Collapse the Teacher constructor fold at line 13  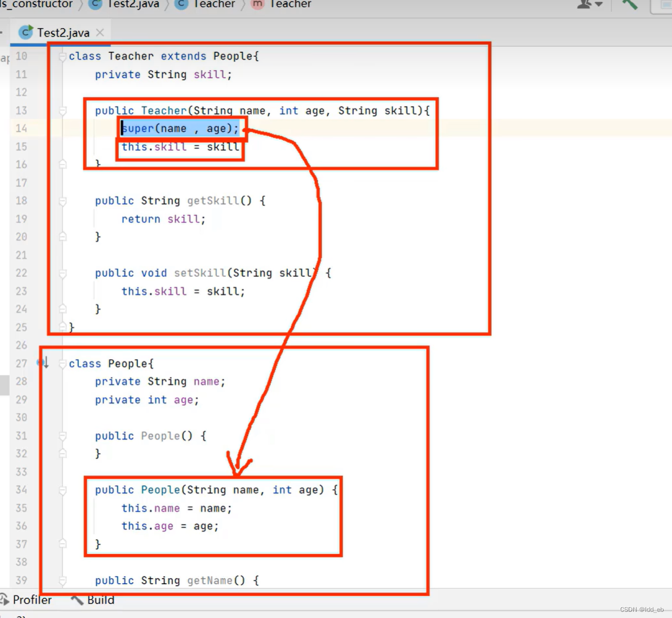coord(63,111)
